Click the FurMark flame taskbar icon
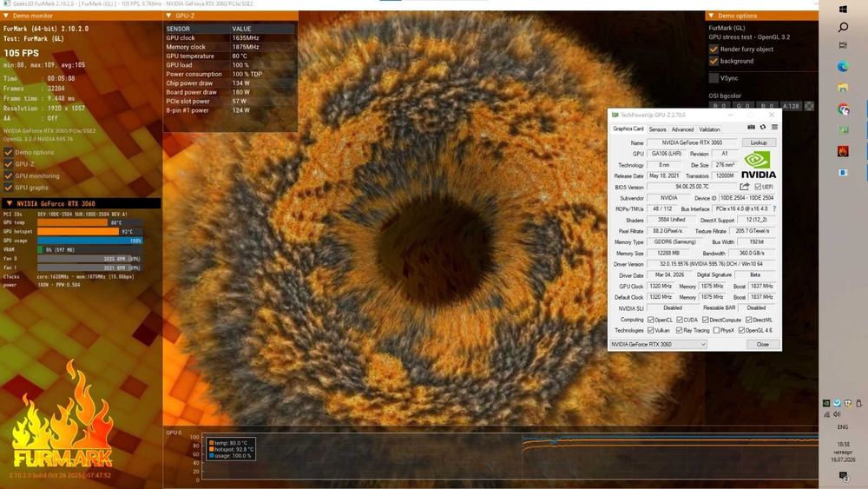 click(843, 151)
